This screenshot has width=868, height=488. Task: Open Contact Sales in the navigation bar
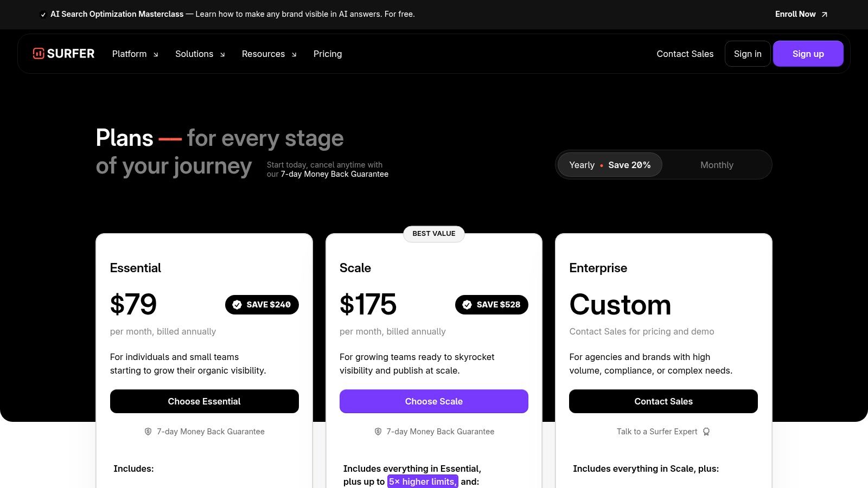click(x=685, y=54)
